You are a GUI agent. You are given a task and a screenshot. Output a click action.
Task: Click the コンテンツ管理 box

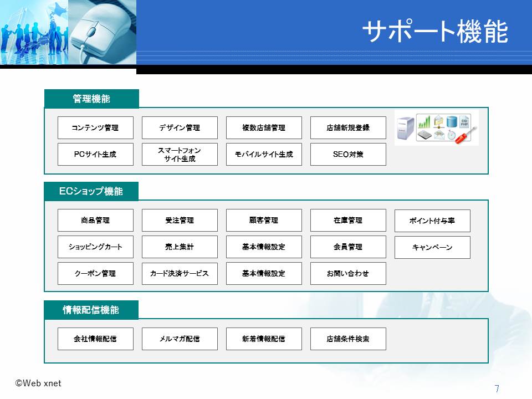(95, 127)
